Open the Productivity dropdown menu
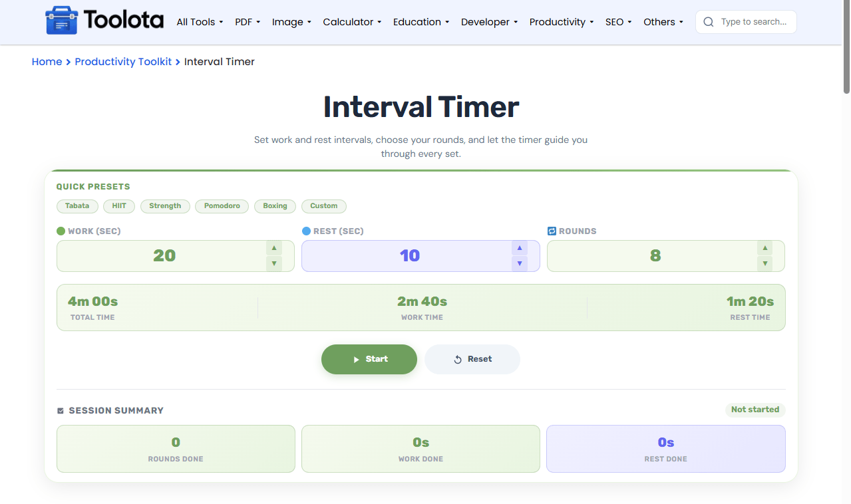 (x=562, y=22)
